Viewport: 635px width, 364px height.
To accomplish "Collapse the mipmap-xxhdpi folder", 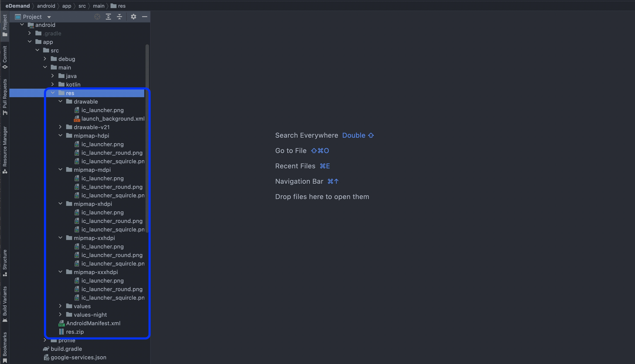I will tap(60, 238).
